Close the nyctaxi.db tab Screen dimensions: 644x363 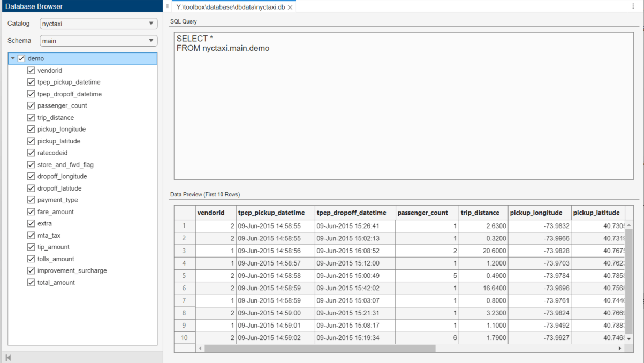(x=290, y=8)
